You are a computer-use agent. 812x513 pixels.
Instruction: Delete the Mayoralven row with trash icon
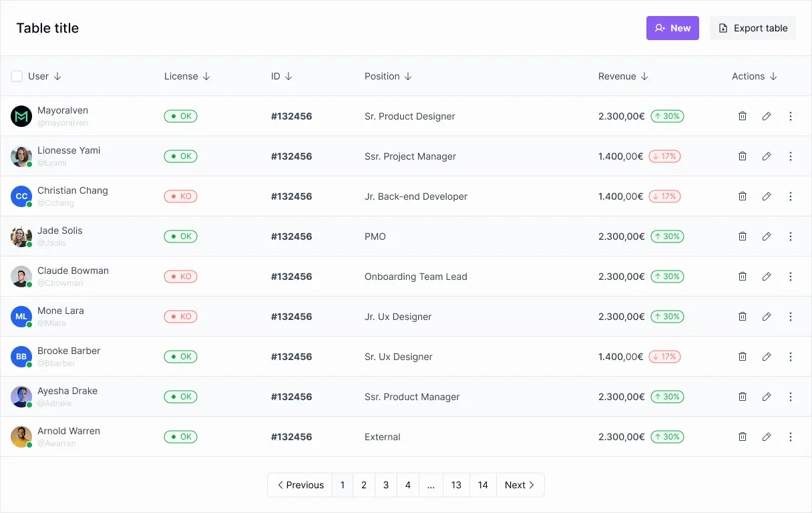(x=743, y=116)
